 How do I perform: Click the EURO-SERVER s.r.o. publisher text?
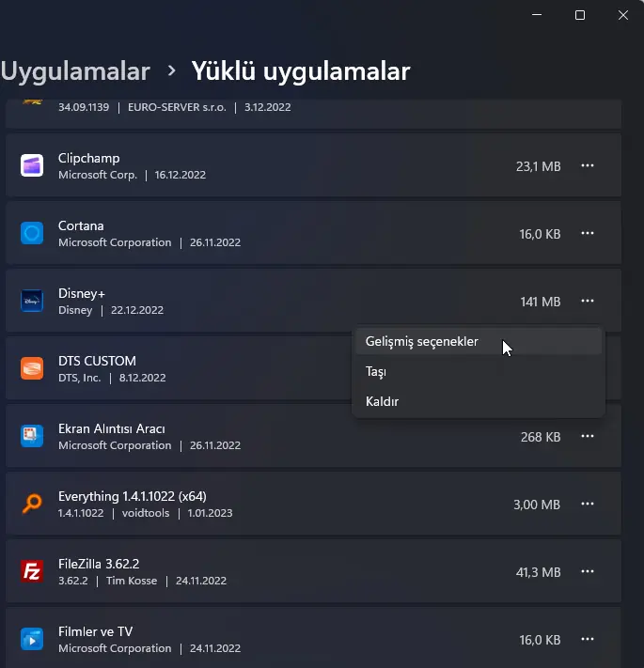point(177,107)
